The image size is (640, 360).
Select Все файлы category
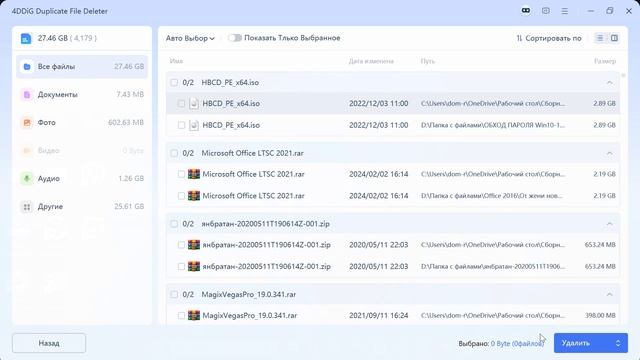click(82, 67)
